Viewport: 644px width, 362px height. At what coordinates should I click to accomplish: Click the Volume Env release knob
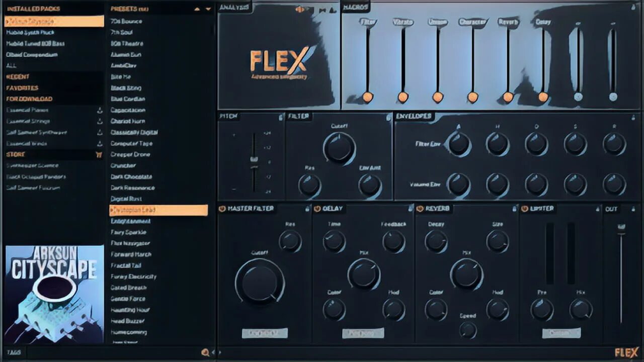pos(614,185)
